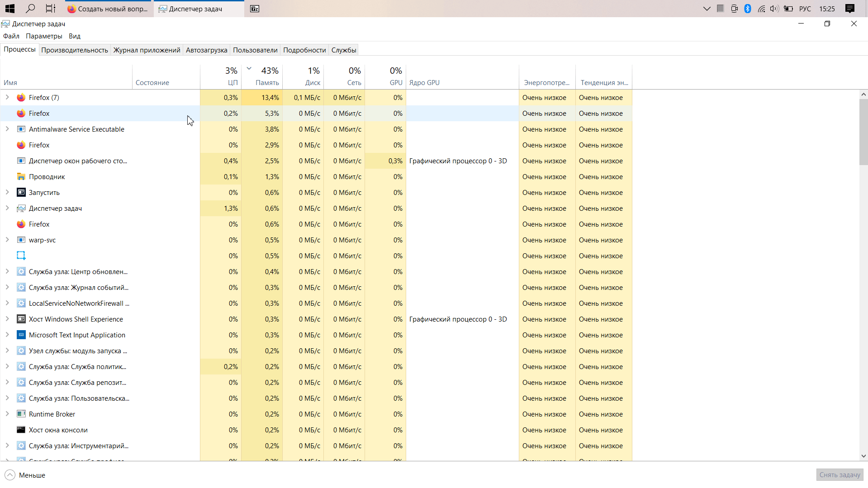The image size is (868, 488).
Task: Sort by Диск column header
Action: 303,76
